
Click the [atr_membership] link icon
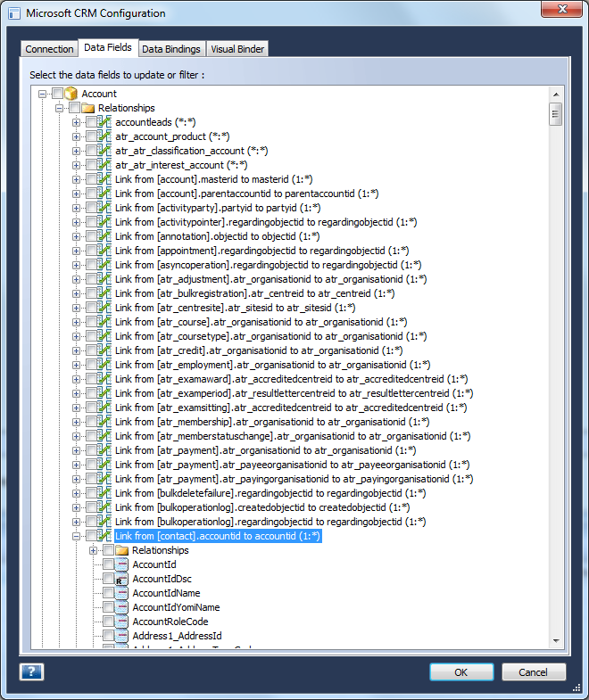click(x=105, y=422)
